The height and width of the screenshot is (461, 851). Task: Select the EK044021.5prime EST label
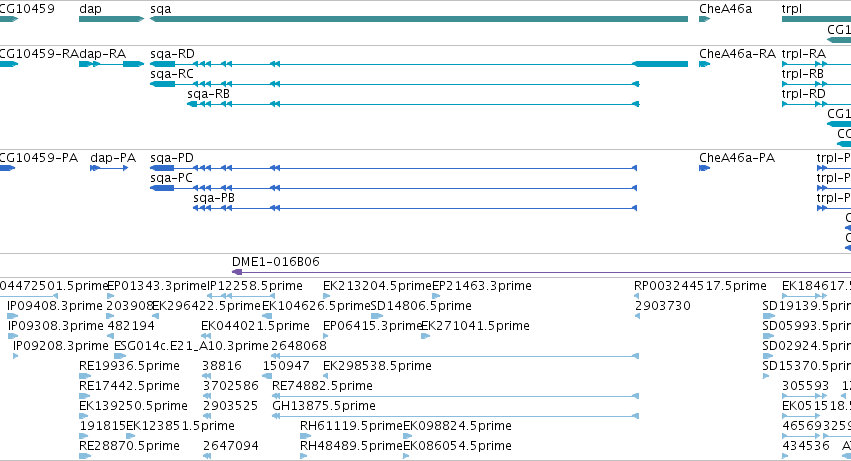255,326
